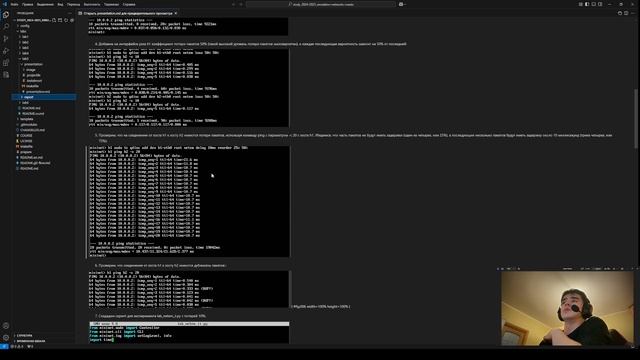This screenshot has height=360, width=640.
Task: Open the LICENSE file in Explorer
Action: pos(26,141)
